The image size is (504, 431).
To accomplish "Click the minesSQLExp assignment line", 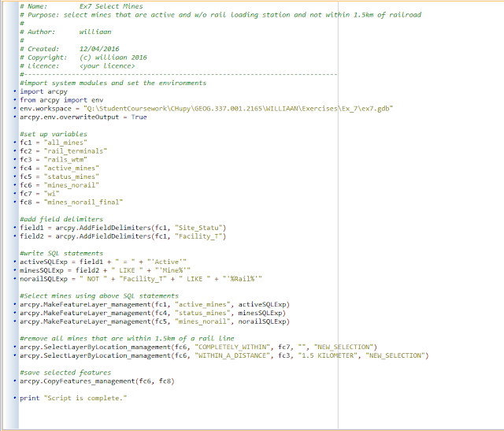I will click(x=105, y=270).
